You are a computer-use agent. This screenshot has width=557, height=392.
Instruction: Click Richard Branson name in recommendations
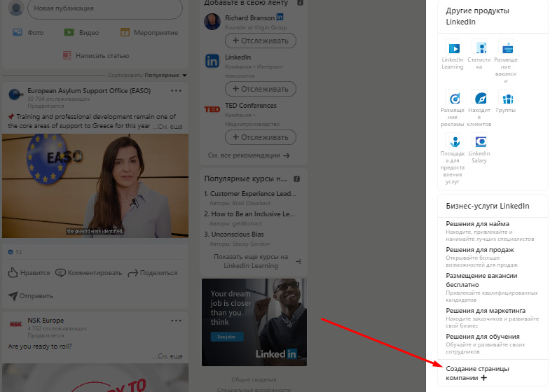tap(249, 17)
